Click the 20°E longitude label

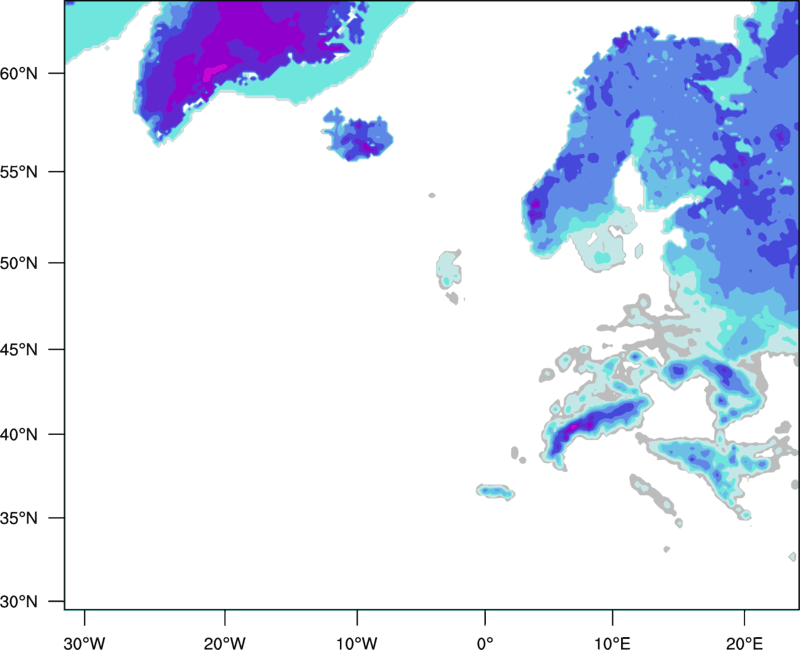pyautogui.click(x=744, y=643)
